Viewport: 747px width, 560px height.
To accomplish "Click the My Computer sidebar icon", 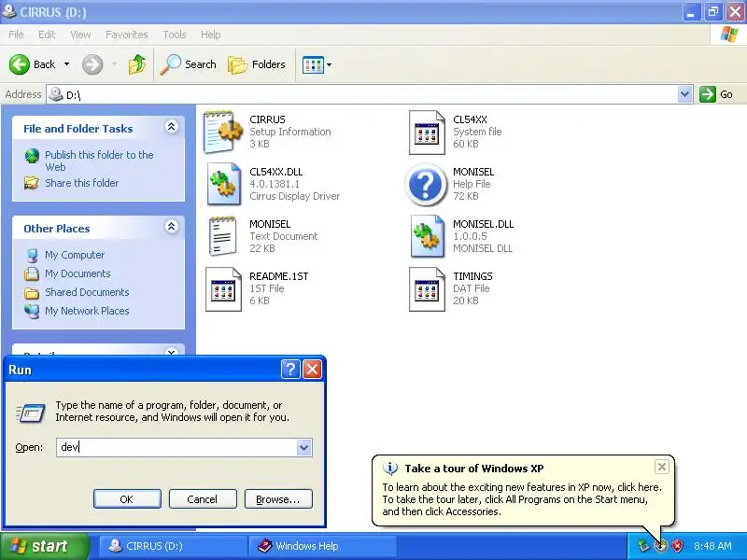I will point(32,255).
